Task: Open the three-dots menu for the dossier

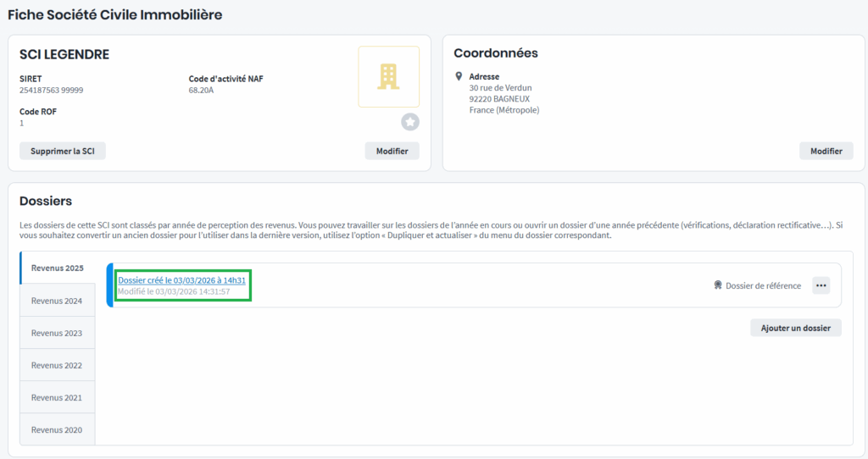Action: coord(821,285)
